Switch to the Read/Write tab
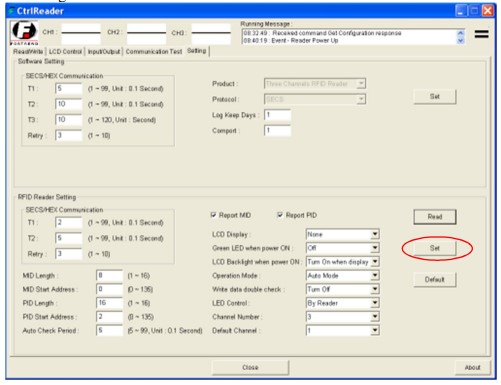 click(x=28, y=52)
